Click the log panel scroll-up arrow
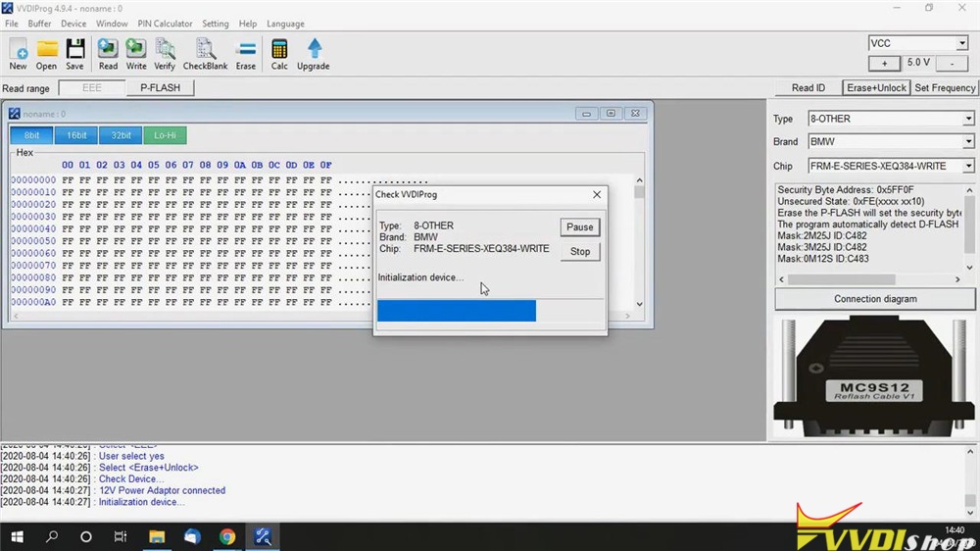 (x=970, y=451)
